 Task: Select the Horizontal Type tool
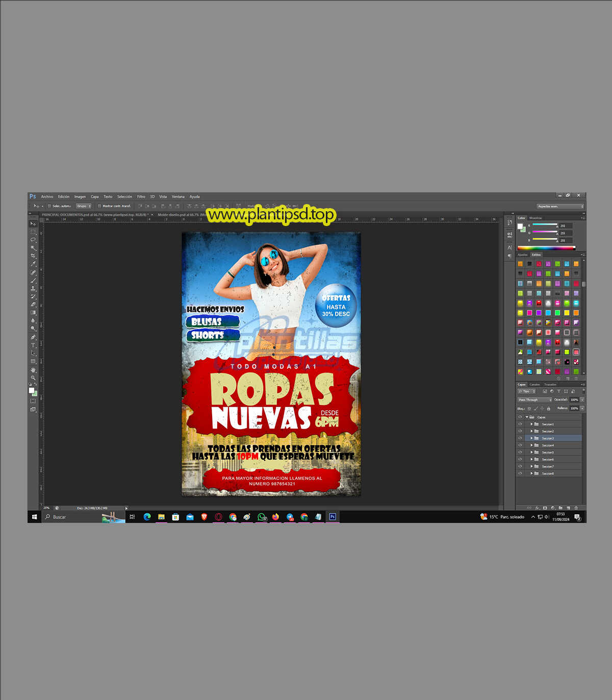click(33, 345)
